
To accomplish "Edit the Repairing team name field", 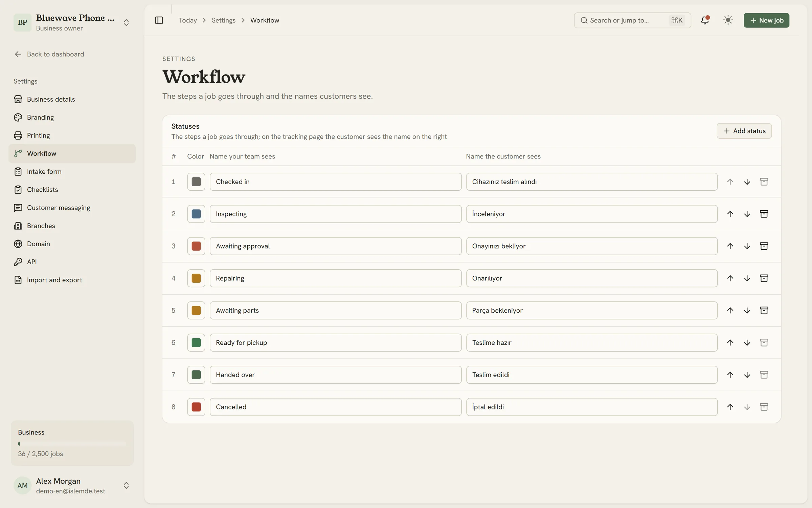I will tap(336, 278).
